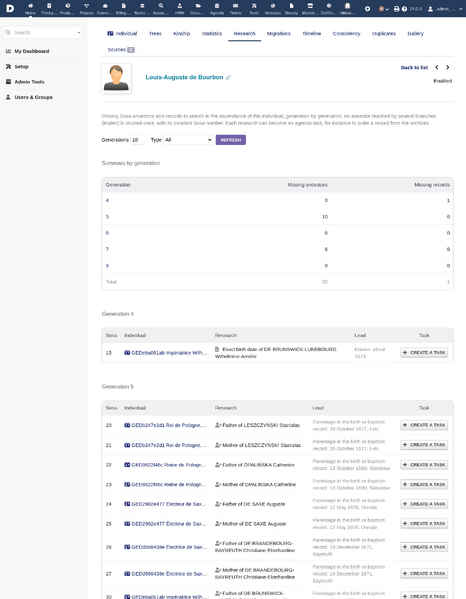Click the help question mark icon
This screenshot has width=466, height=599.
(404, 8)
